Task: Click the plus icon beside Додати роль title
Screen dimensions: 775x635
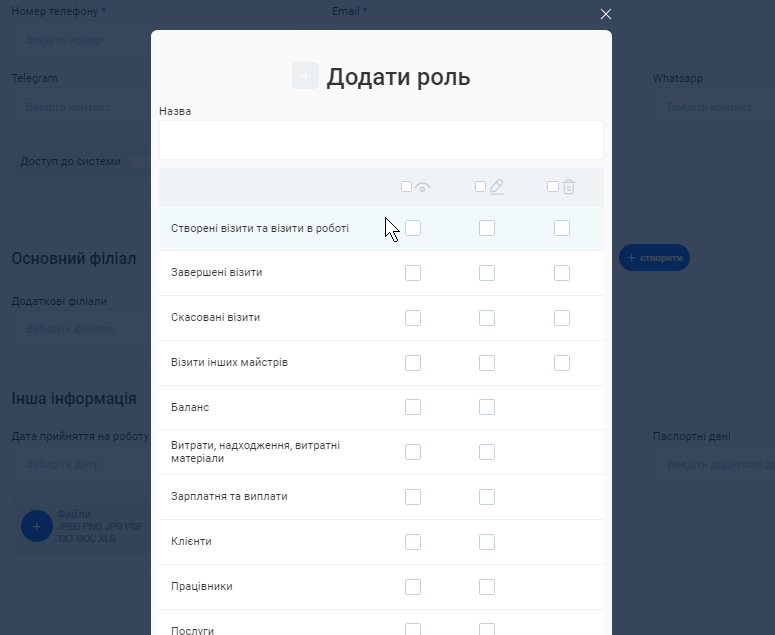Action: tap(305, 76)
